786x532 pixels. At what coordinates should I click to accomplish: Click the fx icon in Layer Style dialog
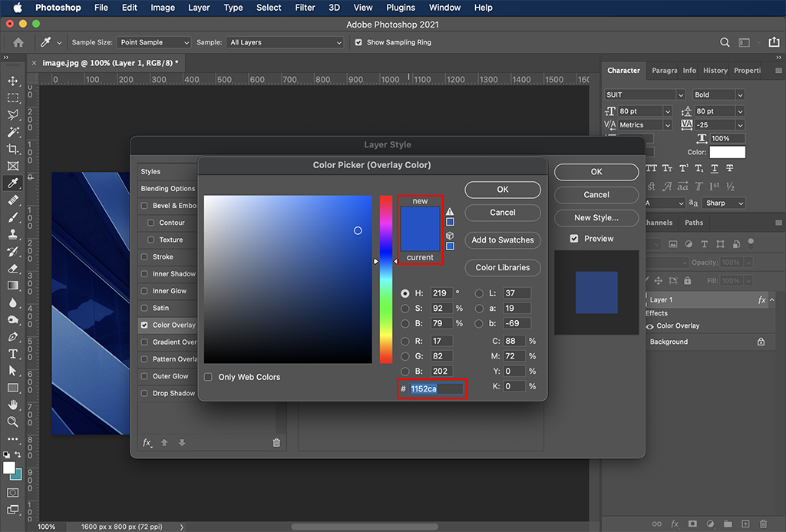(x=147, y=442)
